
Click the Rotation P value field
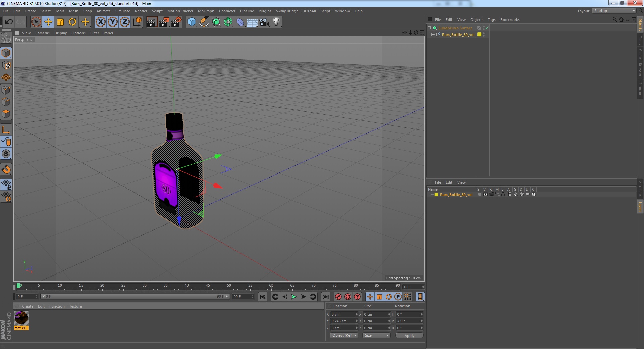[x=410, y=321]
